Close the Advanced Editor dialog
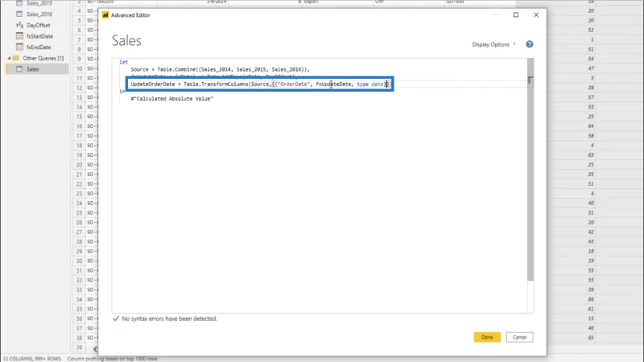This screenshot has height=362, width=644. (536, 14)
